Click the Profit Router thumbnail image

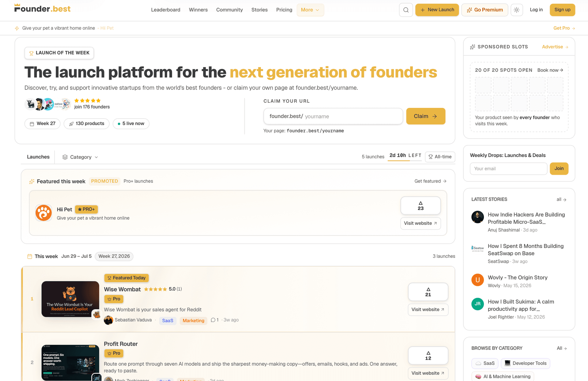(x=70, y=363)
